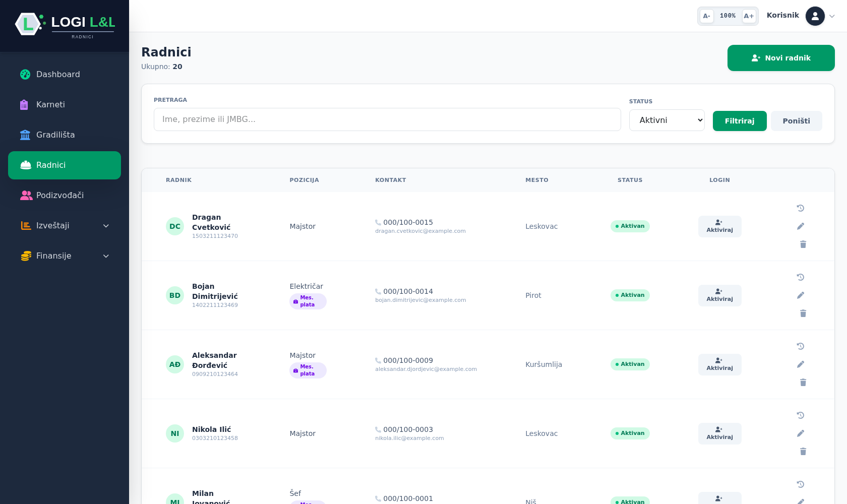
Task: Click the DC avatar of Dragan Cvetković
Action: pyautogui.click(x=175, y=226)
